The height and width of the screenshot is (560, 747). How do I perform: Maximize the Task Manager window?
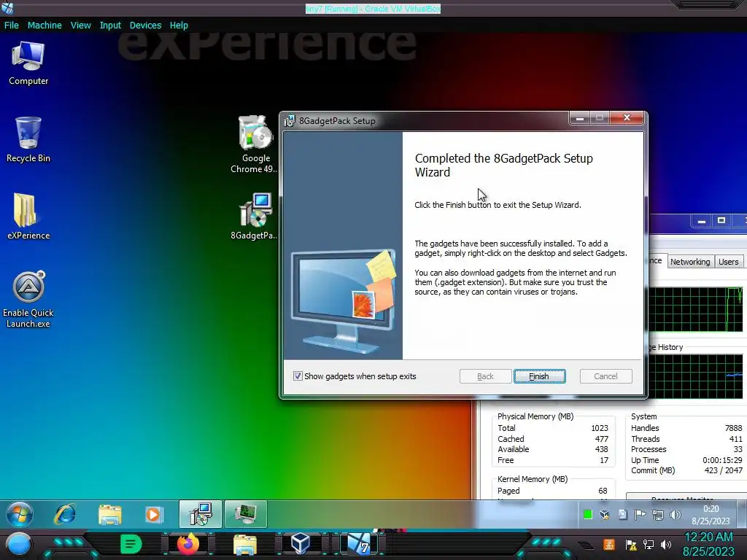click(721, 221)
